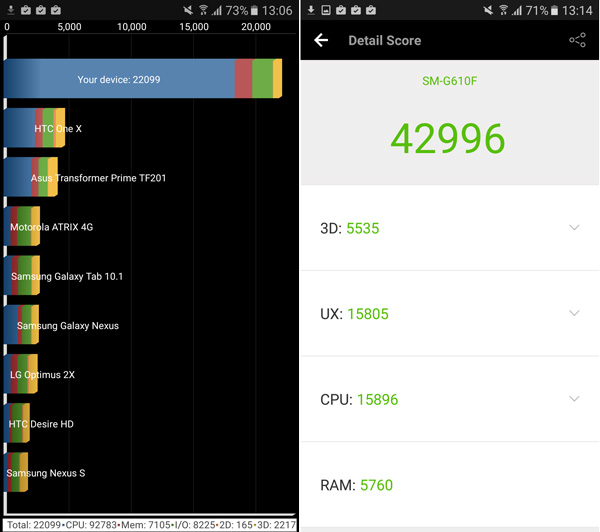The width and height of the screenshot is (600, 532).
Task: Tap the signal bars in right status bar
Action: click(517, 10)
